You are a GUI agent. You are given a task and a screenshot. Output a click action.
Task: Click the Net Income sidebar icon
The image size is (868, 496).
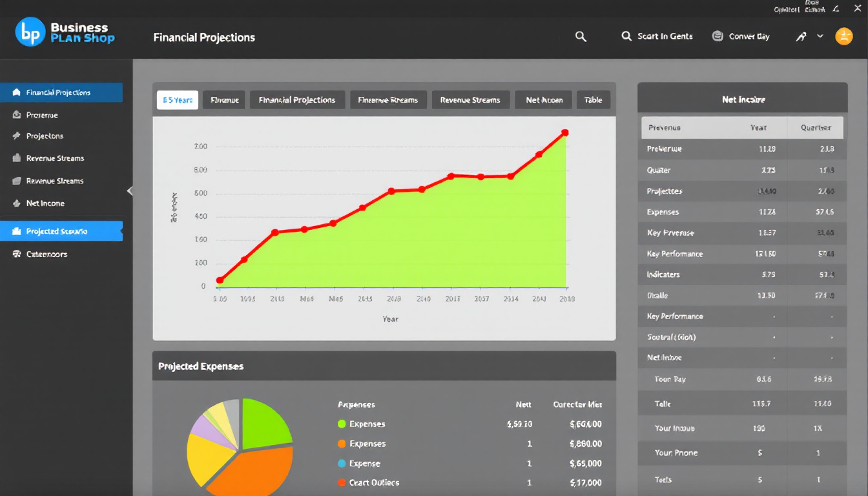click(x=17, y=203)
